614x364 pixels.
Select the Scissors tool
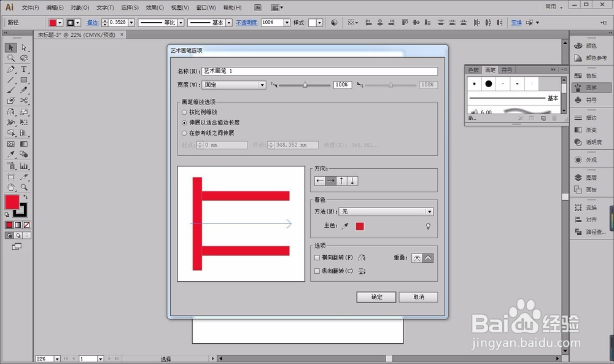tap(24, 101)
